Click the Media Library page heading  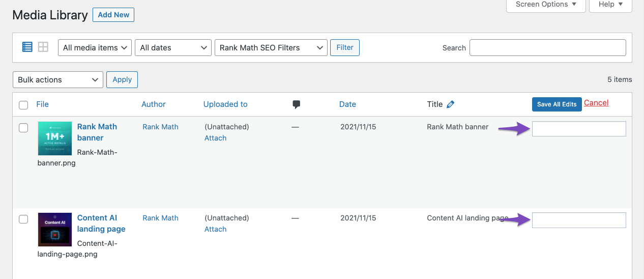click(50, 15)
